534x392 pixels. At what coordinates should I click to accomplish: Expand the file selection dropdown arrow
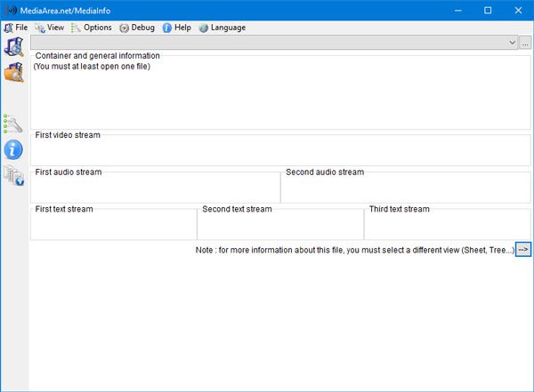pyautogui.click(x=512, y=43)
